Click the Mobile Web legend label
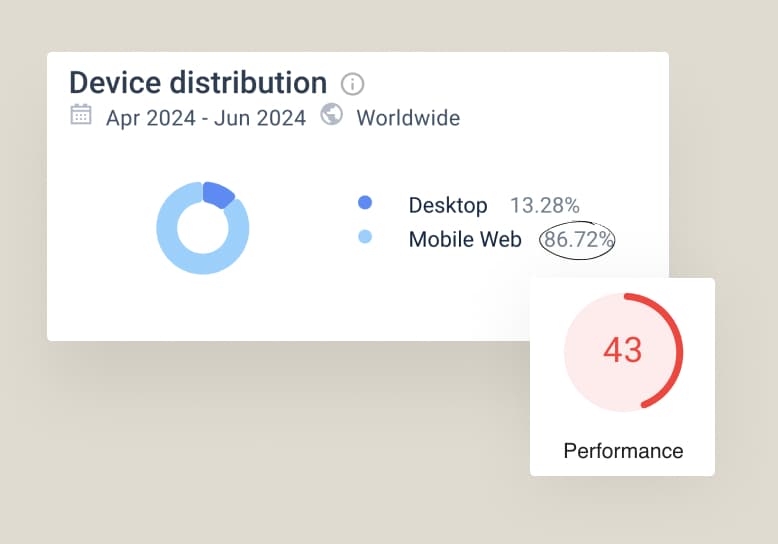Screen dimensions: 778x544 coord(465,240)
